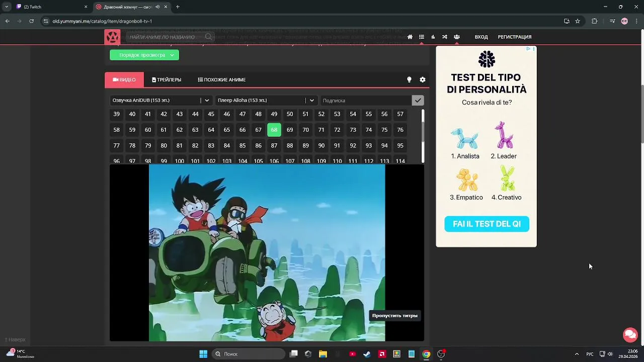
Task: Show hidden tray icons chevron
Action: point(577,354)
